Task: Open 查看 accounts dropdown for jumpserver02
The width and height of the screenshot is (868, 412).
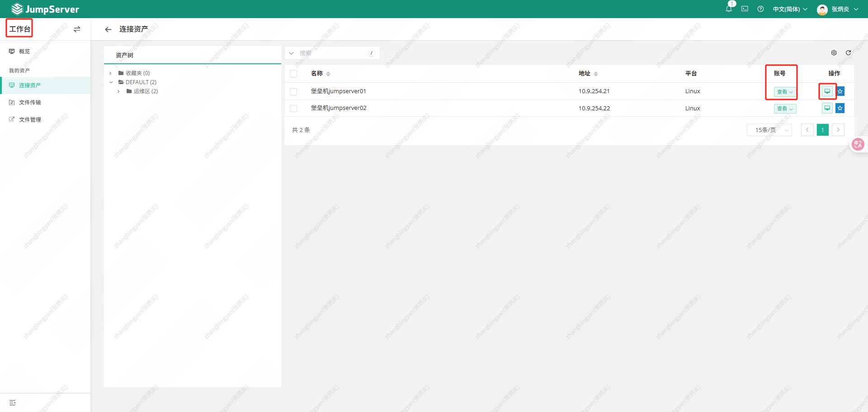Action: [785, 109]
